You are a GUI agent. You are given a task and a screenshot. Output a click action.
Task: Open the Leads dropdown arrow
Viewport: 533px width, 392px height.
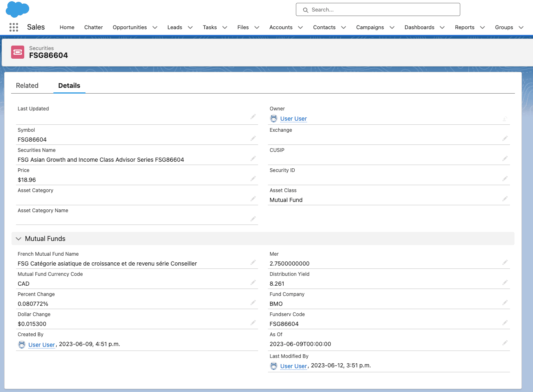[x=190, y=28]
